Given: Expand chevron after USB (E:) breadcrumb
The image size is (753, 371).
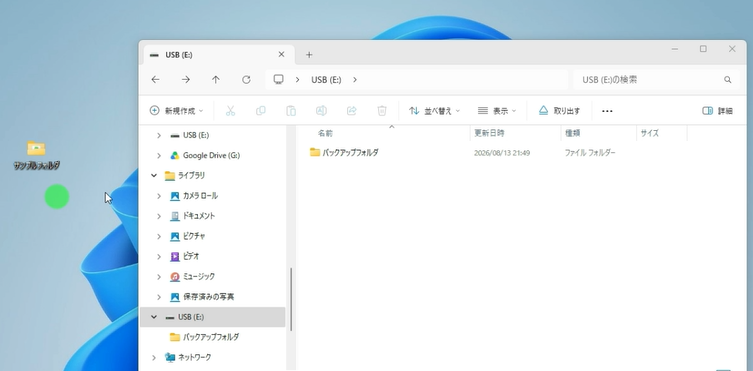Looking at the screenshot, I should click(x=355, y=80).
